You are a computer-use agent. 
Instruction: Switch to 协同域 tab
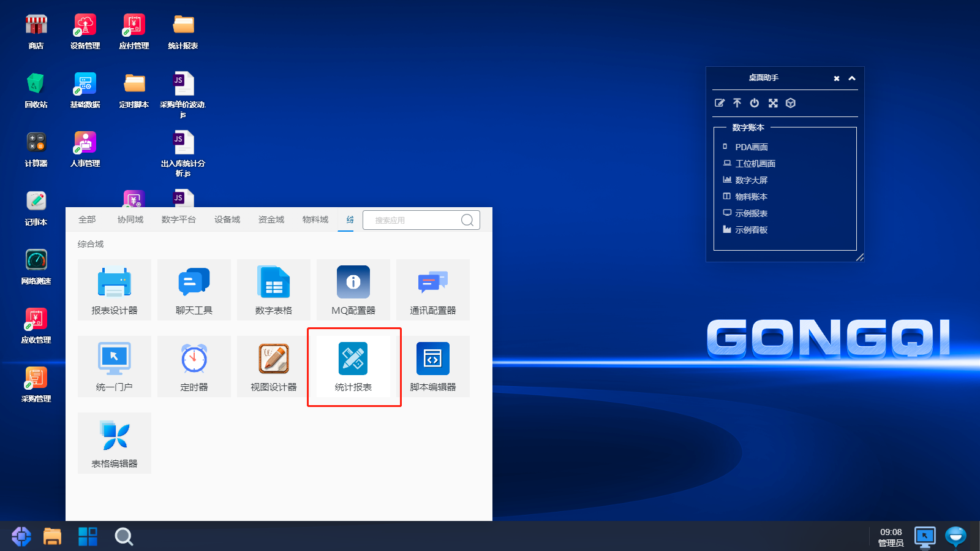[x=130, y=219]
